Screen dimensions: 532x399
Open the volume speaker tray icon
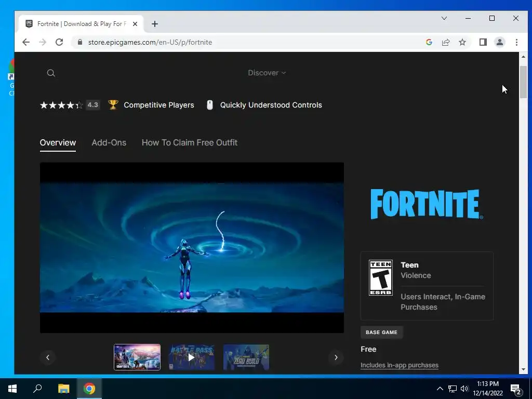pos(464,389)
